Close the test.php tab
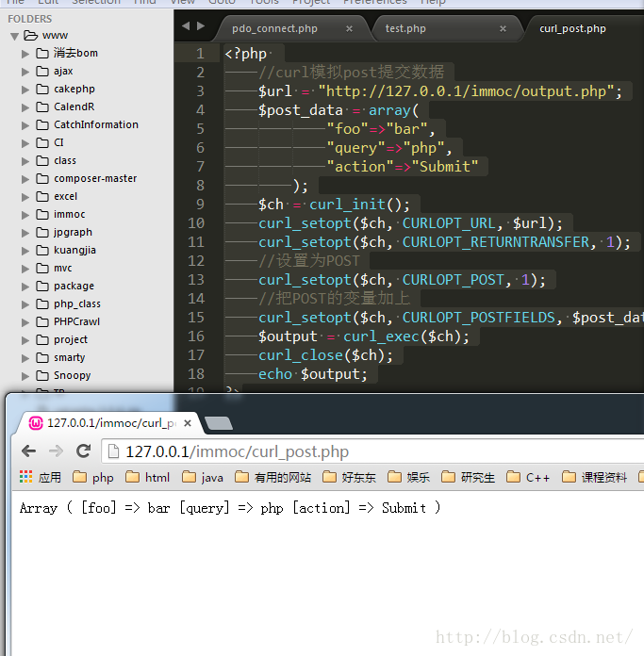The width and height of the screenshot is (644, 656). (503, 29)
